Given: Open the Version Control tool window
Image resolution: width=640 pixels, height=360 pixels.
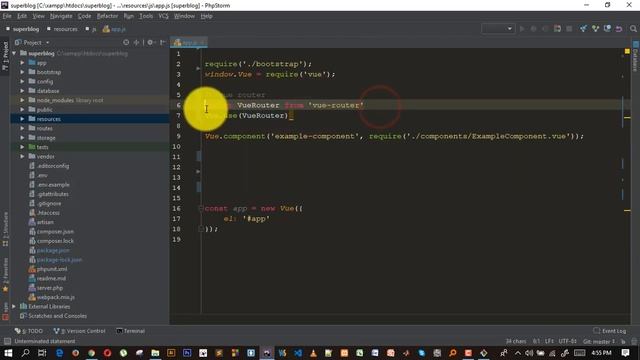Looking at the screenshot, I should [x=80, y=331].
